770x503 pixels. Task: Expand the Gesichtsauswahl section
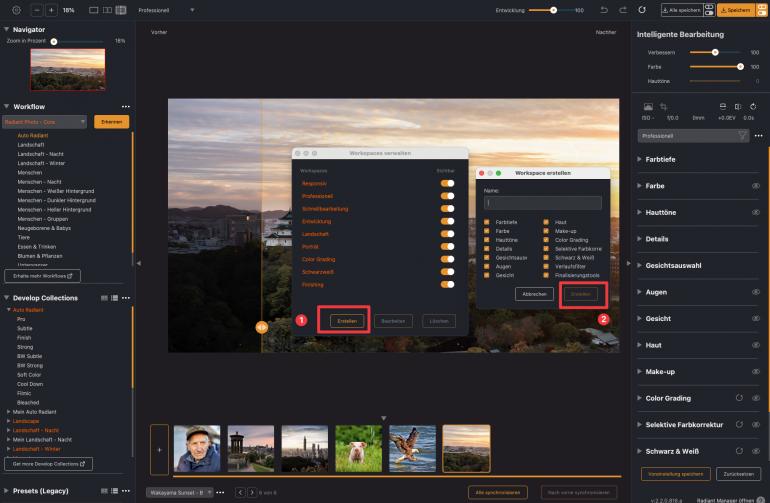point(639,265)
